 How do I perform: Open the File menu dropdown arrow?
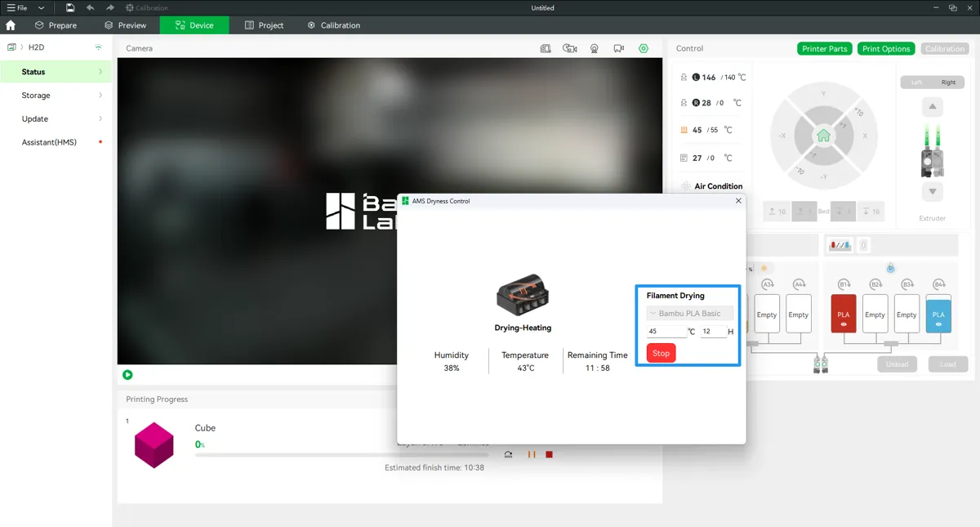coord(41,7)
